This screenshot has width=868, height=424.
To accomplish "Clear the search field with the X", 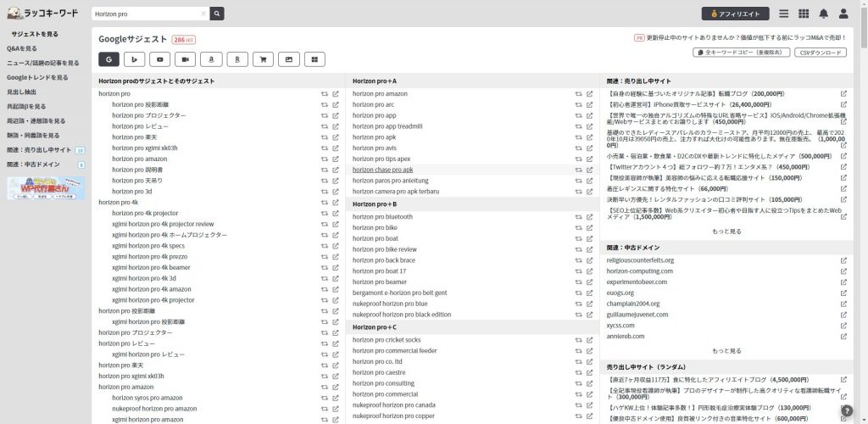I will [x=203, y=14].
